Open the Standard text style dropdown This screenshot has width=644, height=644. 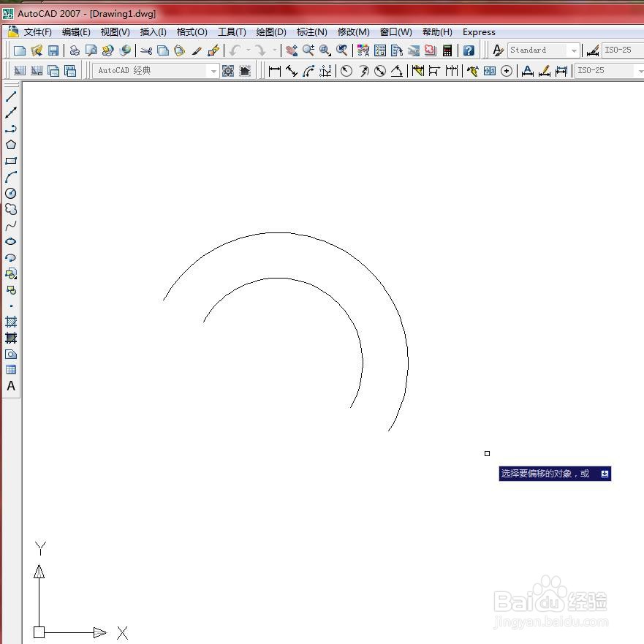coord(544,50)
